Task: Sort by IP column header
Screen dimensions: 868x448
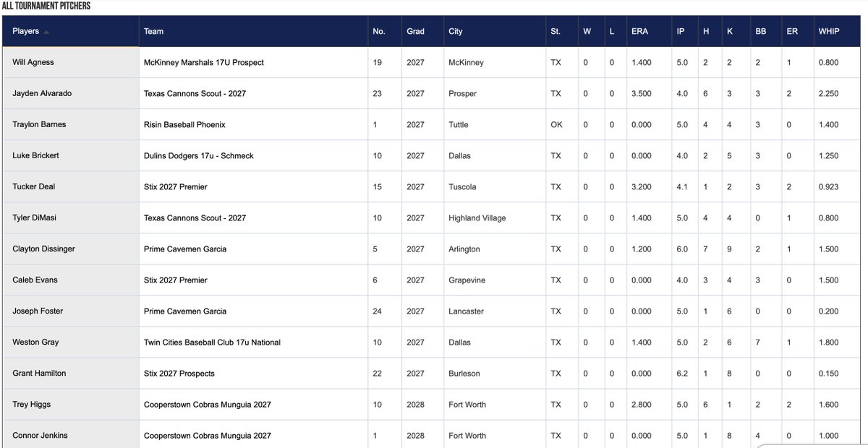Action: (681, 32)
